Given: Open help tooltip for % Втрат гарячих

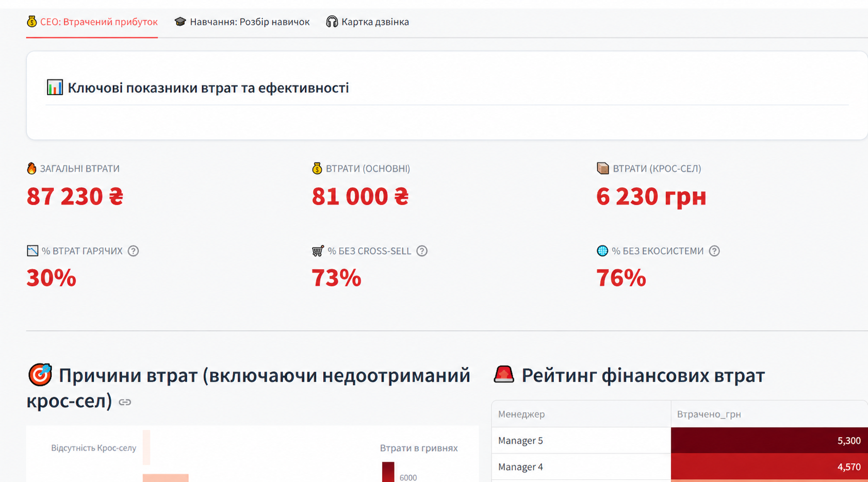Looking at the screenshot, I should tap(133, 251).
